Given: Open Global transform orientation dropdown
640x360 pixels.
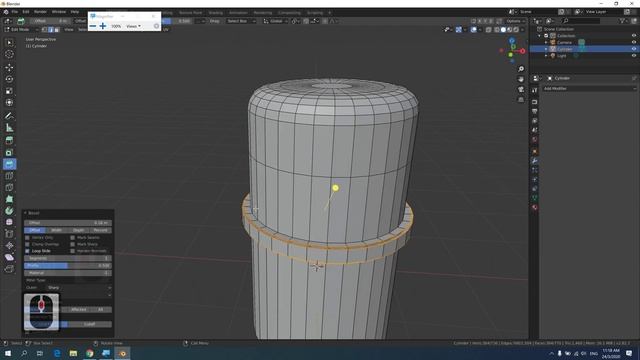Looking at the screenshot, I should [x=274, y=21].
